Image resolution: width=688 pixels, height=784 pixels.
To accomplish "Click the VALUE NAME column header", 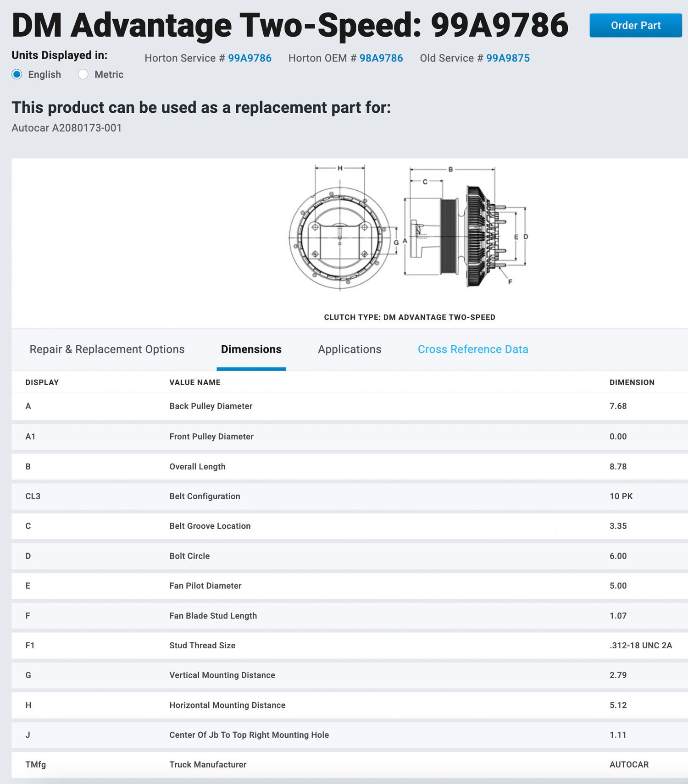I will pyautogui.click(x=195, y=382).
